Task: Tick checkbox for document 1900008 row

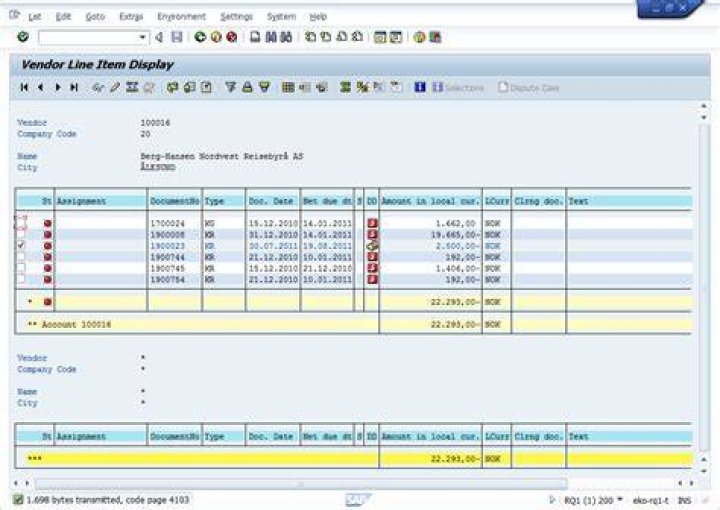Action: click(x=21, y=235)
